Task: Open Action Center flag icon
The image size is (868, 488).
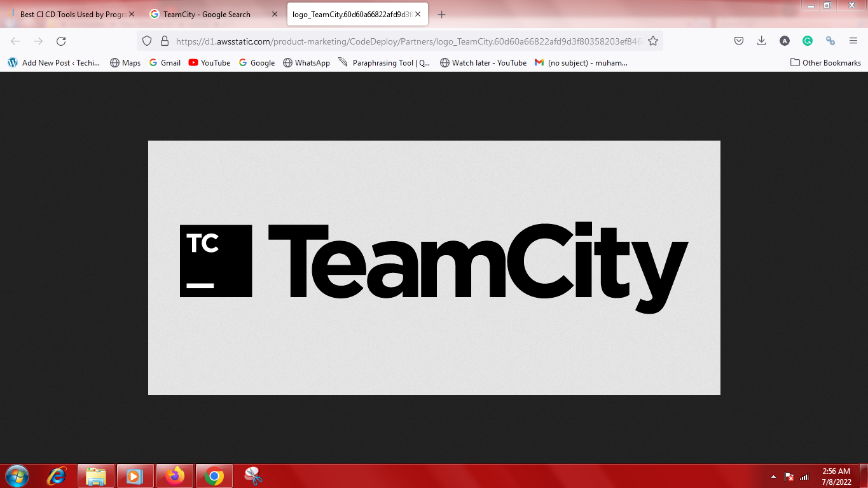Action: [x=789, y=477]
